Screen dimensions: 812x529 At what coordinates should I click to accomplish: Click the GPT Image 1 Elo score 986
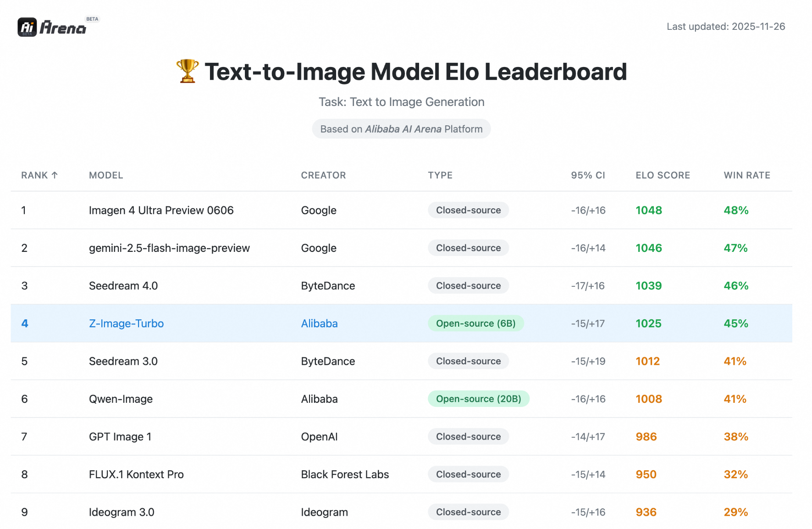click(x=646, y=436)
